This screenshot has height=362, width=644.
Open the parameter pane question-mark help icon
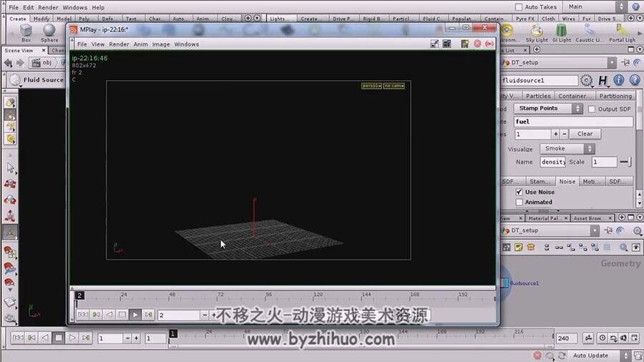coord(635,80)
